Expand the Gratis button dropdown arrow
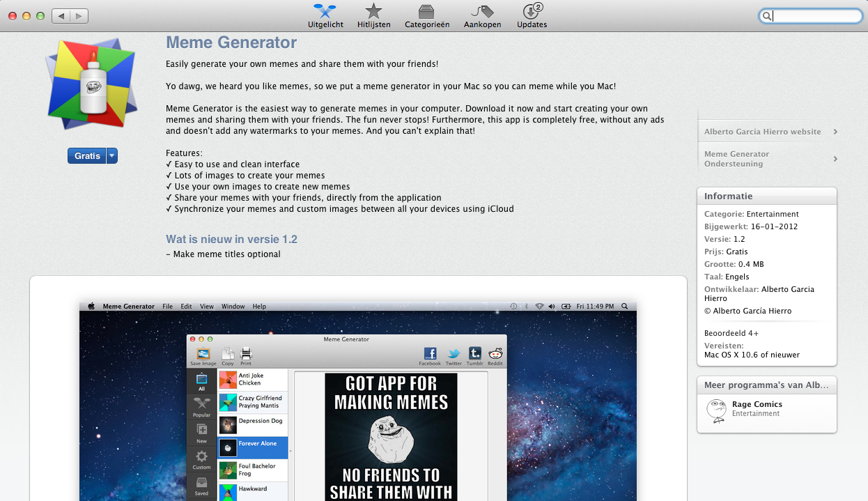This screenshot has height=501, width=868. [111, 156]
